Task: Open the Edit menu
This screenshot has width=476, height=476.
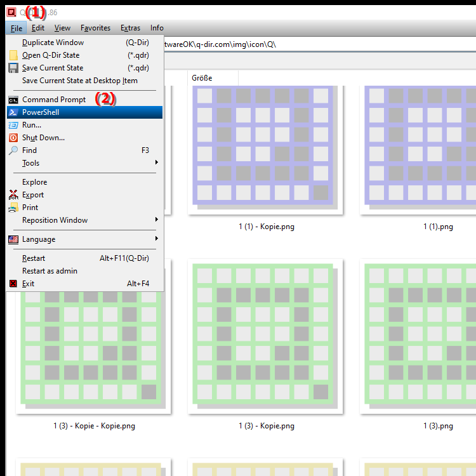Action: pyautogui.click(x=38, y=28)
